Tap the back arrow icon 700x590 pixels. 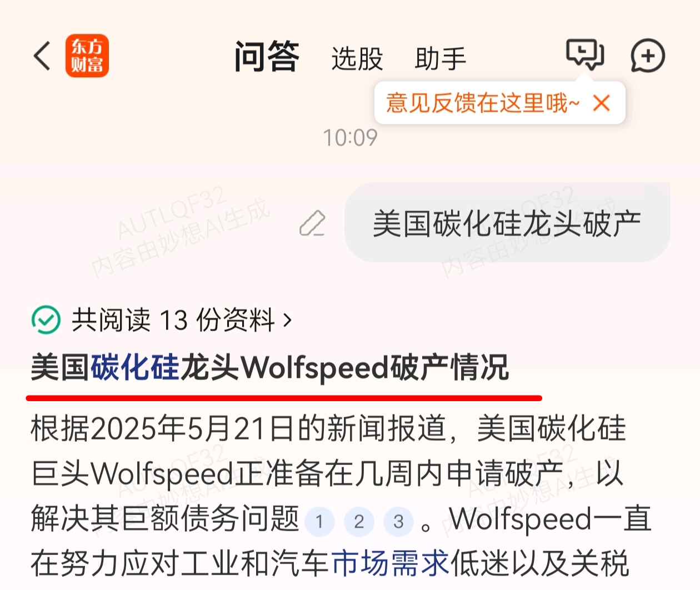[x=42, y=56]
